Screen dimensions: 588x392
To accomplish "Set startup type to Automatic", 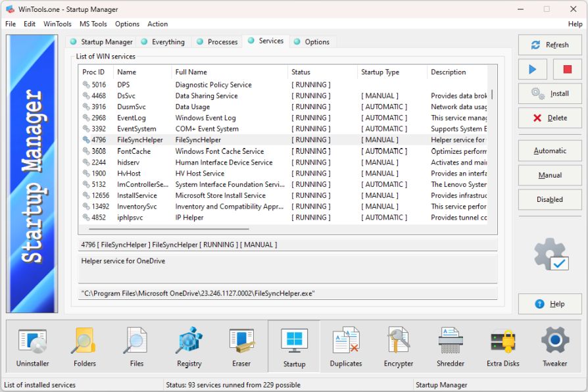I will [550, 151].
